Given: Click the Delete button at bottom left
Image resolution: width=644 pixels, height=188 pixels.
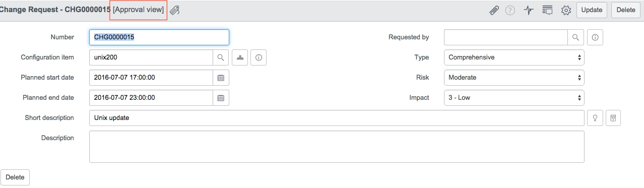Looking at the screenshot, I should tap(15, 177).
